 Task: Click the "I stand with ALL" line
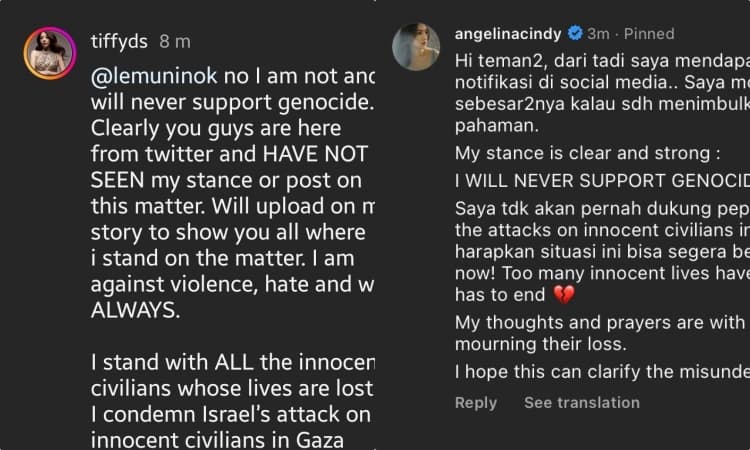coord(230,360)
